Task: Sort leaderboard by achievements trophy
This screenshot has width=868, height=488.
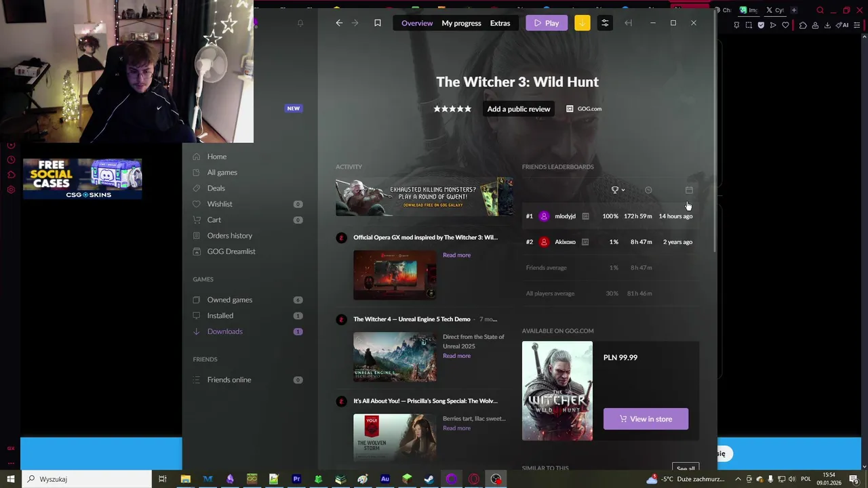Action: 617,190
